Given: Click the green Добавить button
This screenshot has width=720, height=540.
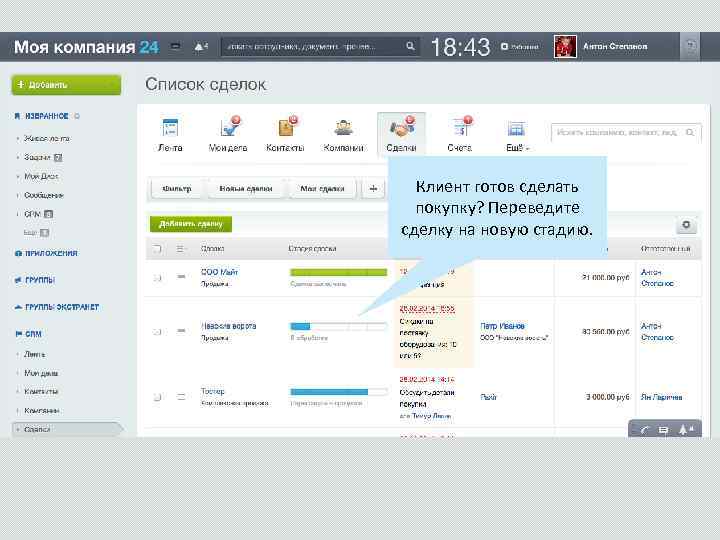Looking at the screenshot, I should (67, 85).
